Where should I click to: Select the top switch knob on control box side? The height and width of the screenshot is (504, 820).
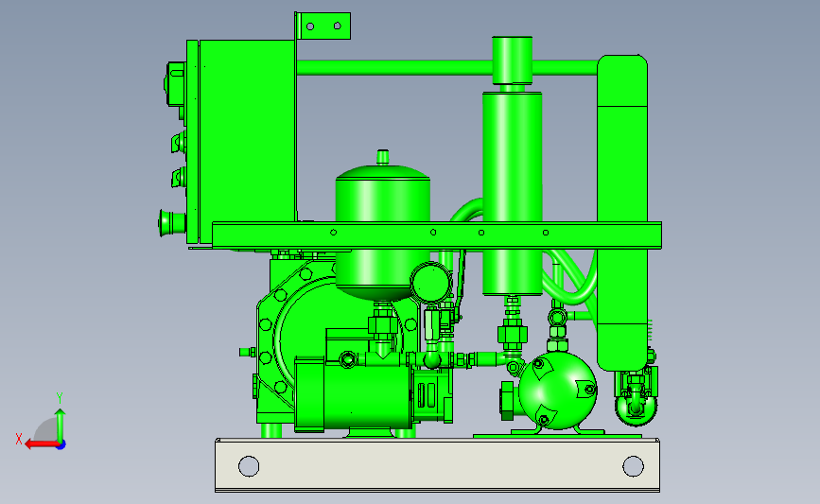[175, 84]
